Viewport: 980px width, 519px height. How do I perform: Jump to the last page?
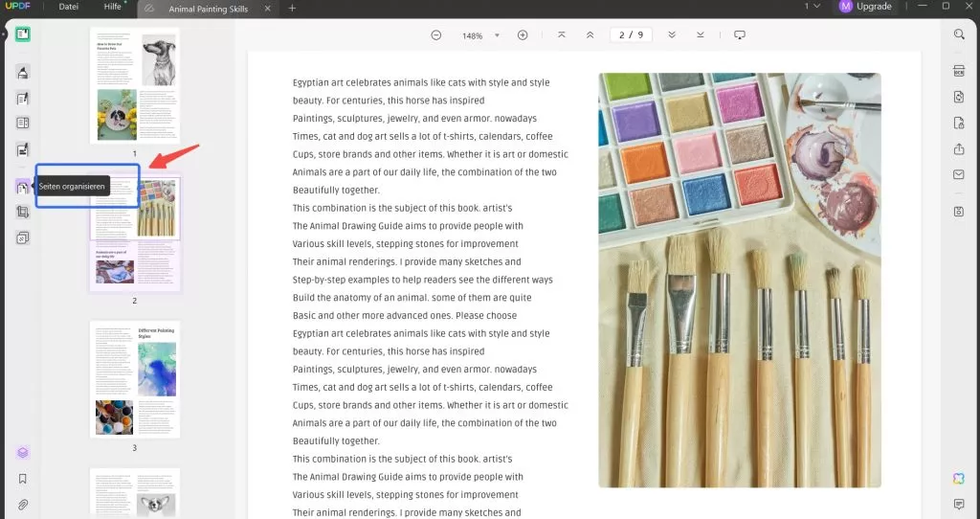point(700,35)
